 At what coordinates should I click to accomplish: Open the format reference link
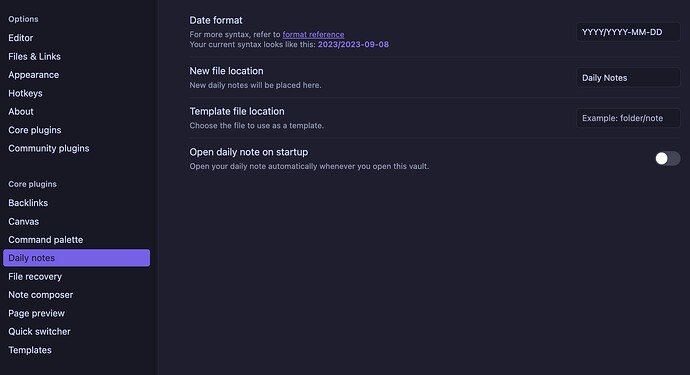tap(313, 34)
